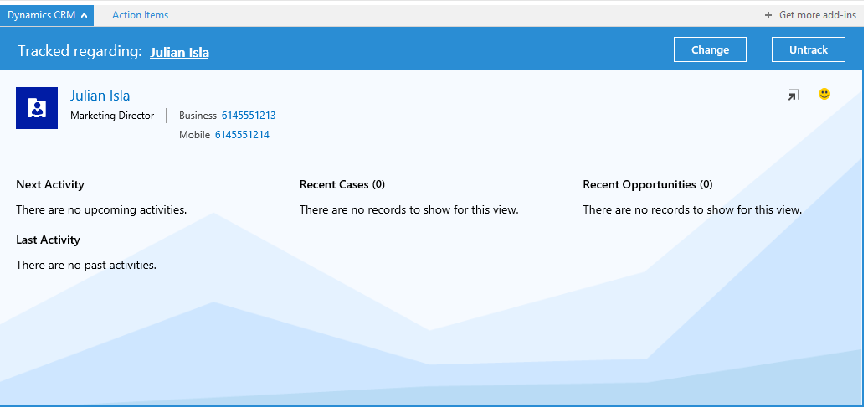The image size is (868, 413).
Task: Click the smiley face feedback icon
Action: tap(824, 95)
